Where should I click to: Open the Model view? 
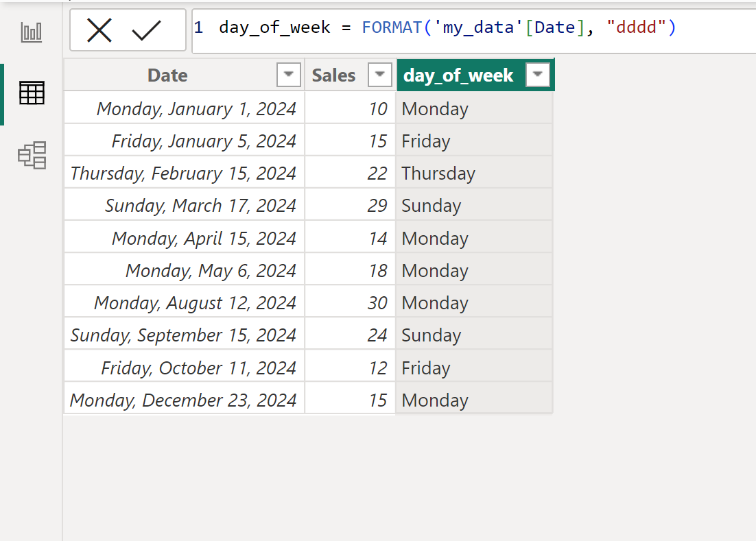coord(32,156)
